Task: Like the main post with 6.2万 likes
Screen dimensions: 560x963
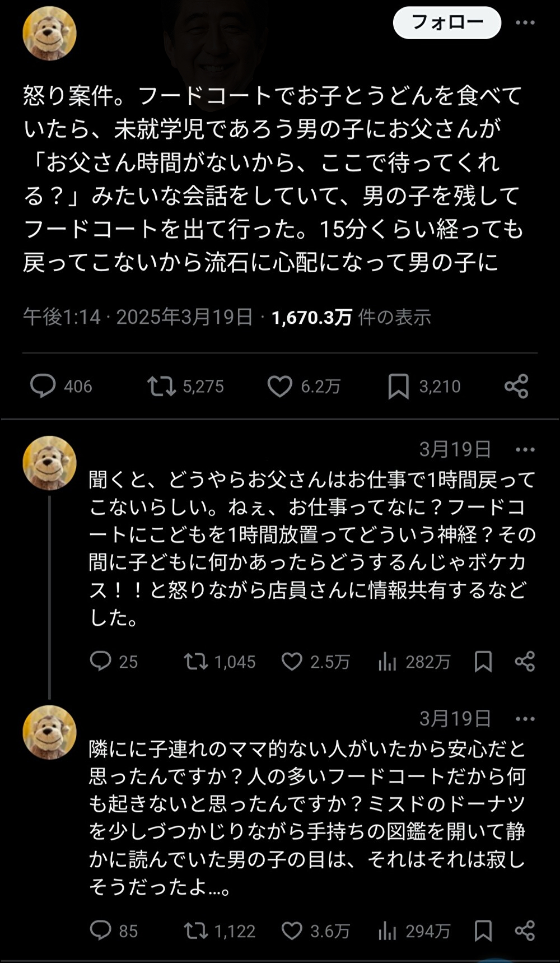Action: tap(304, 386)
